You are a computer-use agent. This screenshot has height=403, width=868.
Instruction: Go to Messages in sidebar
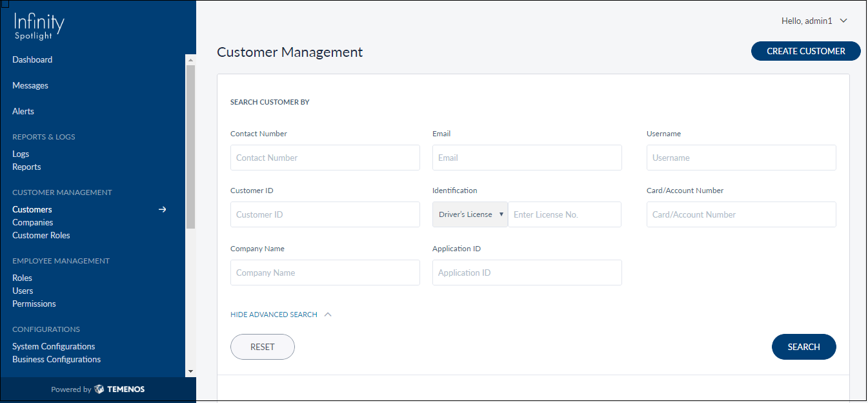point(30,85)
